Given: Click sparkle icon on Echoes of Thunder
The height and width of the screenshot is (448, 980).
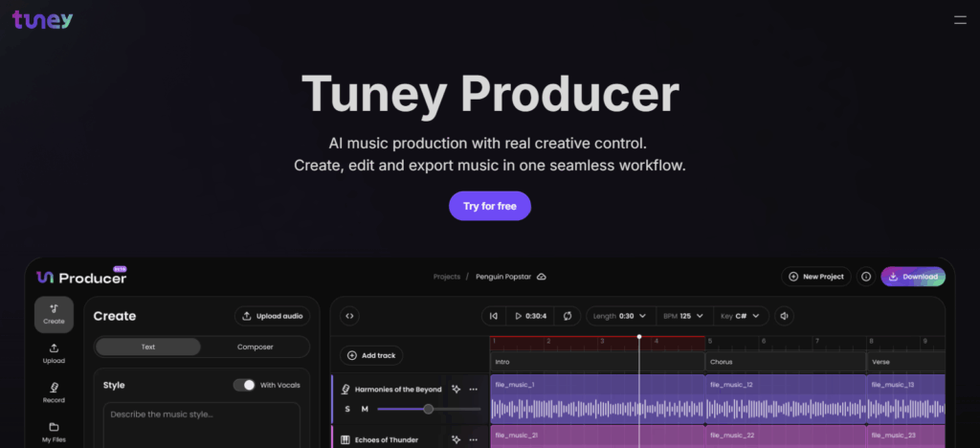Looking at the screenshot, I should [457, 440].
